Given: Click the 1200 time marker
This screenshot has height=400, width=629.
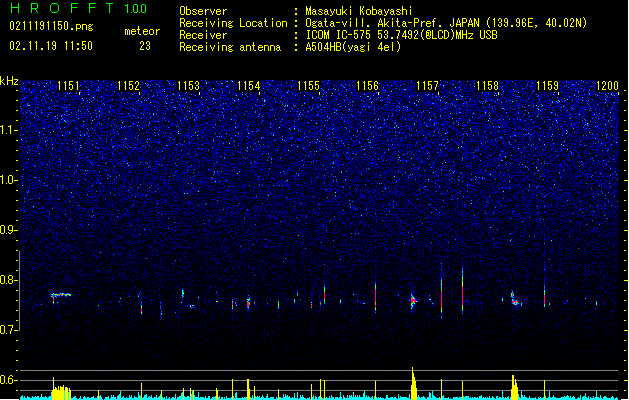Looking at the screenshot, I should (607, 85).
